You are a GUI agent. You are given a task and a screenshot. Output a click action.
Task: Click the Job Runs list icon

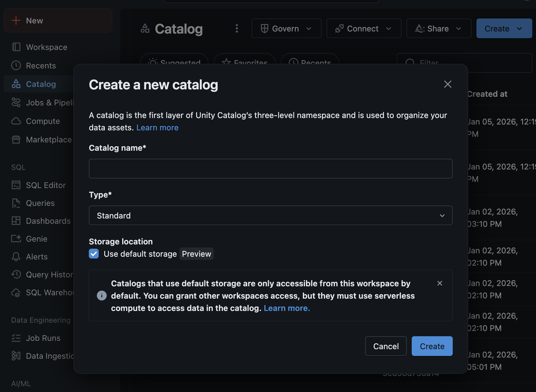coord(16,338)
